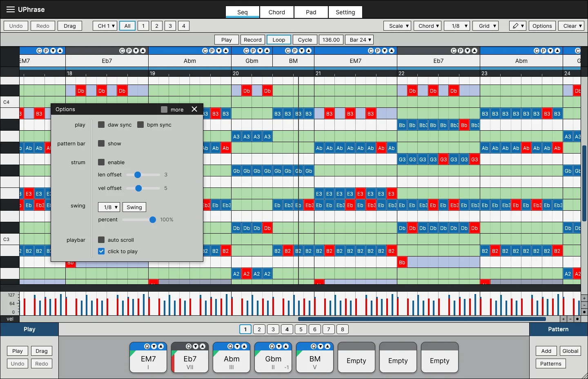The height and width of the screenshot is (379, 588).
Task: Click the up arrow on Eb7 pad
Action: point(202,346)
